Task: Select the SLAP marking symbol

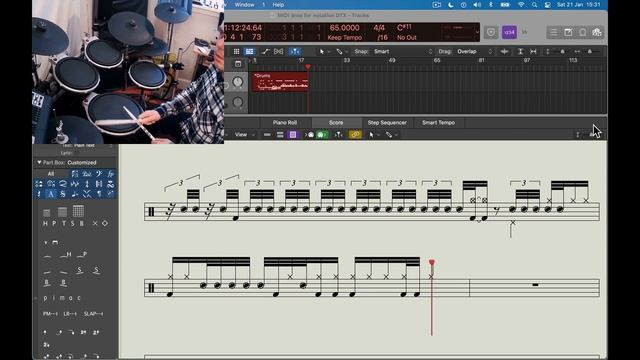Action: click(93, 314)
